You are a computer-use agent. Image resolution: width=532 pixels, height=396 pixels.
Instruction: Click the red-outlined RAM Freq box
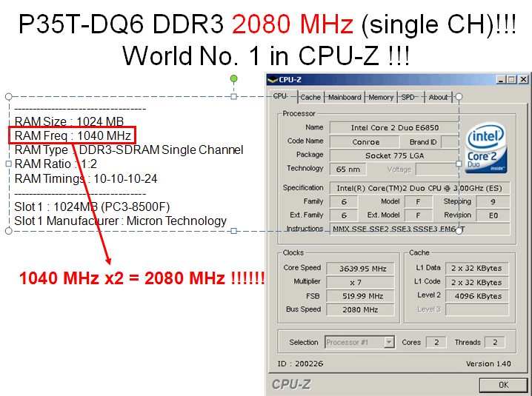click(x=72, y=135)
